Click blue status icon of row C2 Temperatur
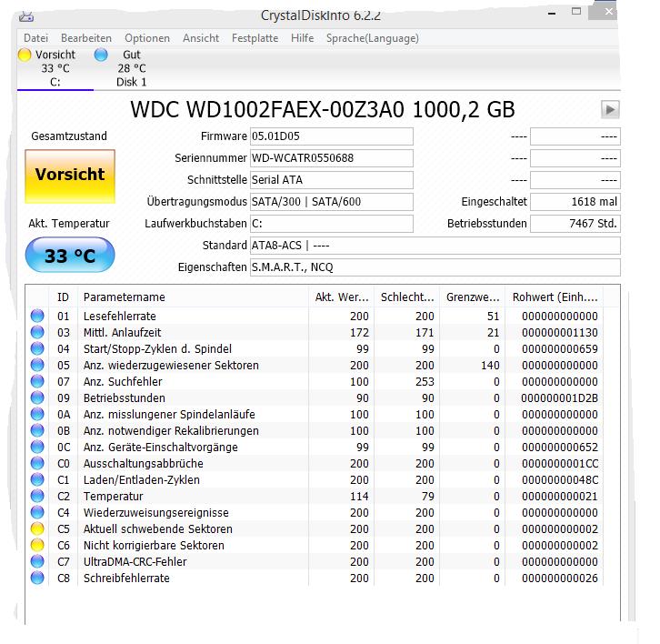Screen dimensions: 660x644 point(37,496)
